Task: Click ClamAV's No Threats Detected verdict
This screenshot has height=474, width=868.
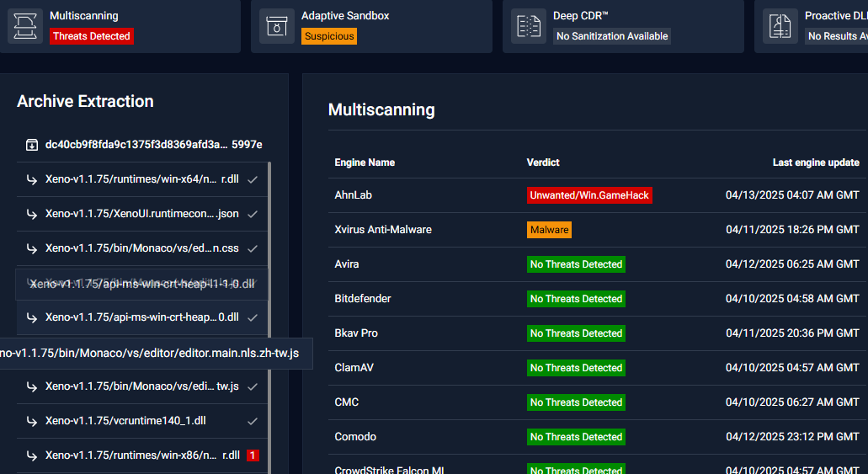Action: tap(576, 368)
